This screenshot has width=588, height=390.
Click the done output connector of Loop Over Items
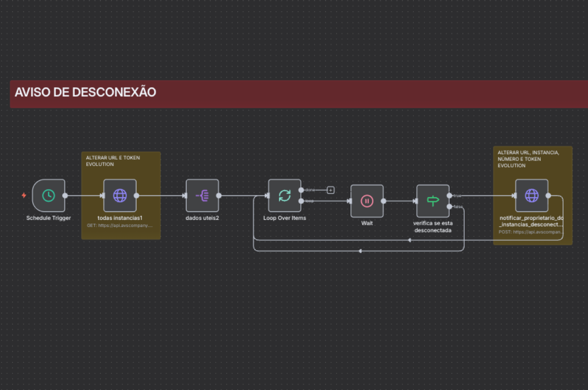[301, 190]
